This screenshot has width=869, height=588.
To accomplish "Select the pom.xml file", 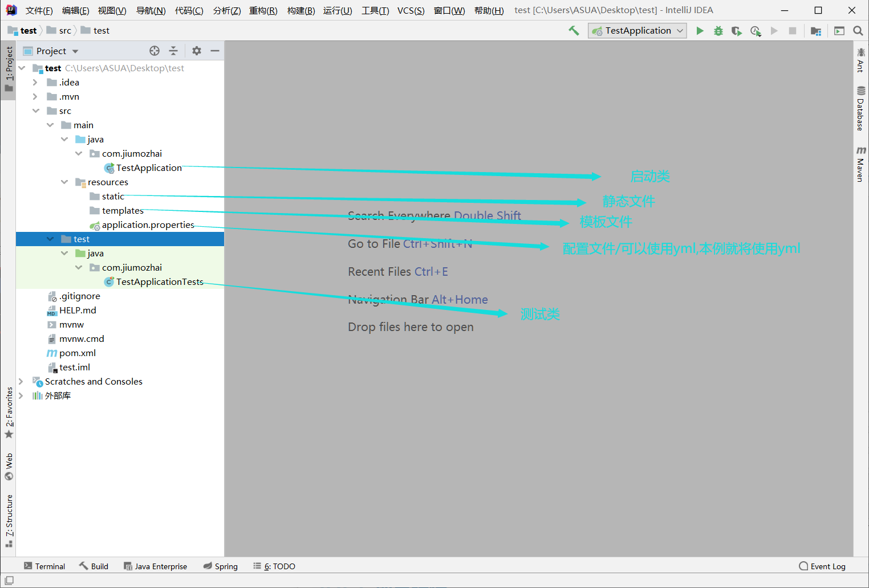I will [x=78, y=353].
